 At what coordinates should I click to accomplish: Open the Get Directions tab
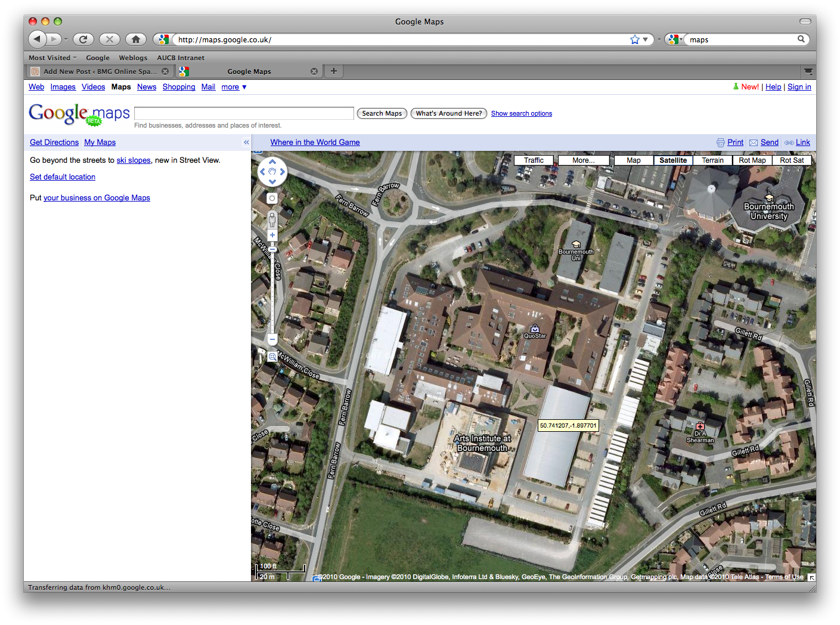pyautogui.click(x=54, y=143)
